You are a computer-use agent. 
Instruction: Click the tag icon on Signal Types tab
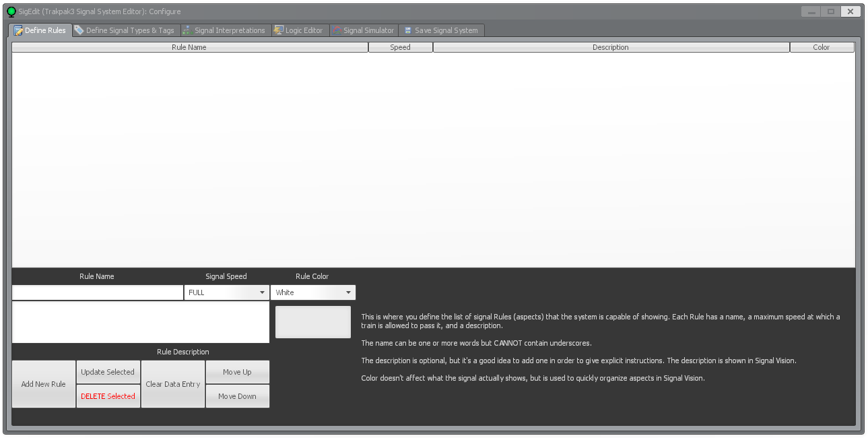tap(79, 30)
